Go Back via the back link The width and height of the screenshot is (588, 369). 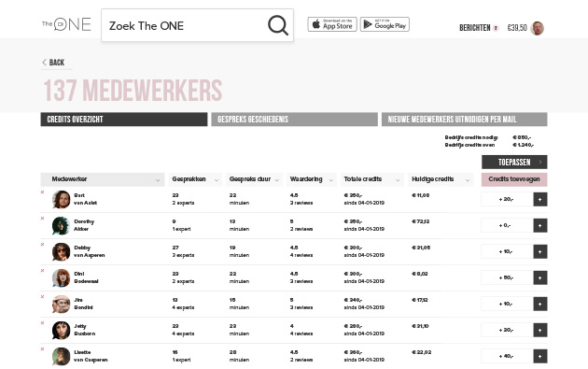point(53,63)
